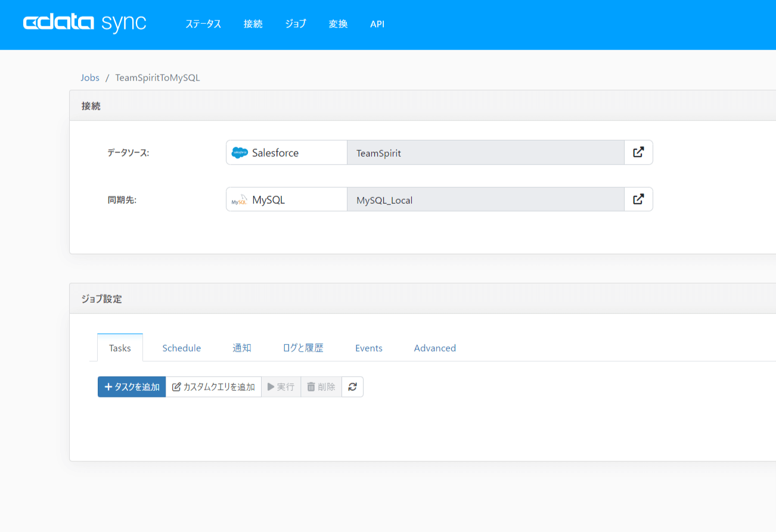The image size is (776, 532).
Task: Click the 削除 trash button
Action: click(x=321, y=387)
